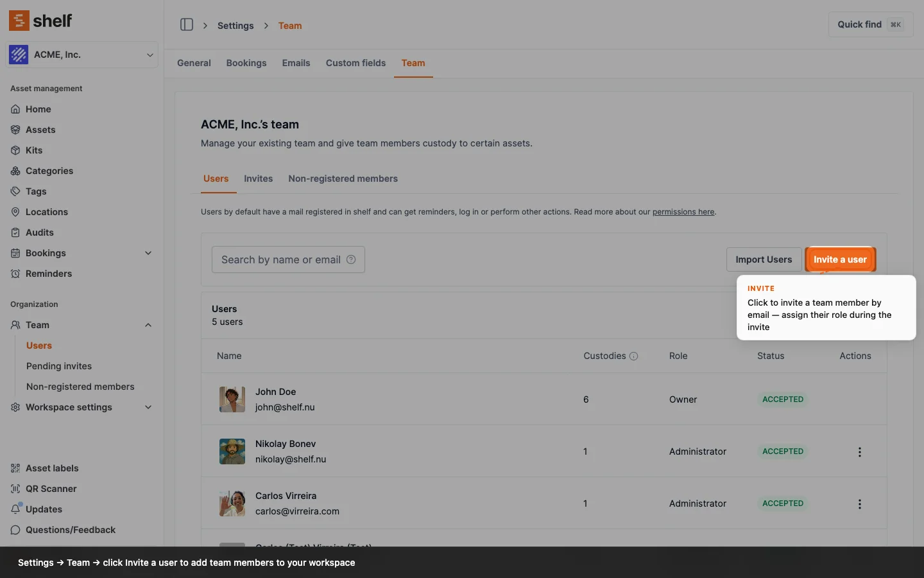Screen dimensions: 924x578
Task: Open Home via the house icon
Action: coord(15,109)
